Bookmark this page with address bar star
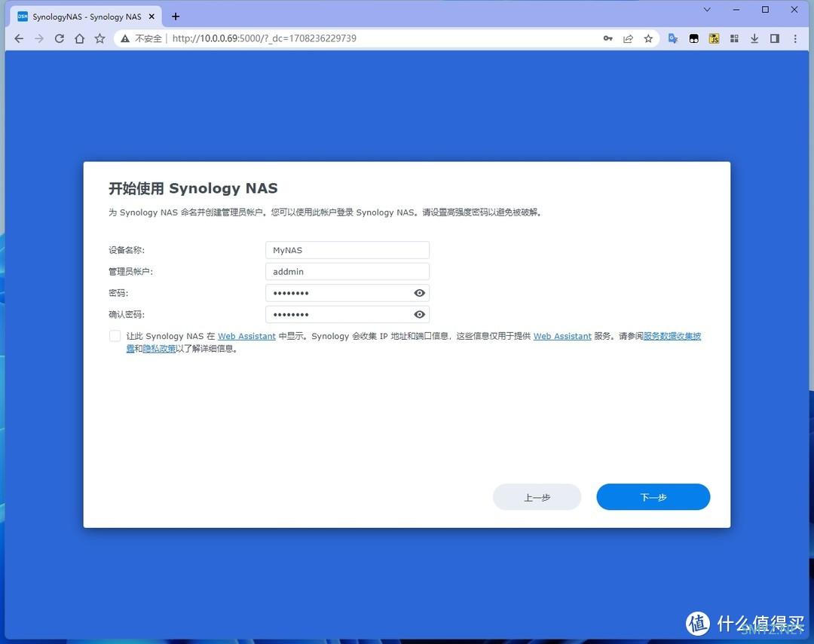The height and width of the screenshot is (644, 814). point(648,38)
